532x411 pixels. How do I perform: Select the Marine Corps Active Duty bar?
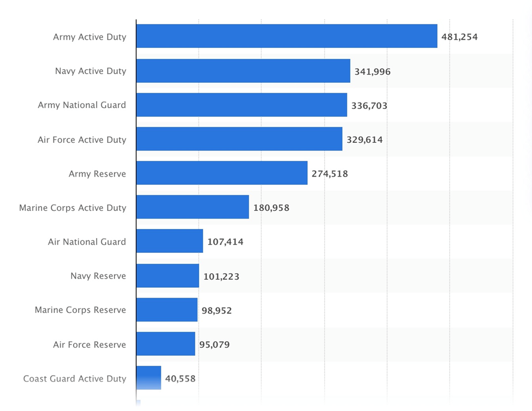192,207
